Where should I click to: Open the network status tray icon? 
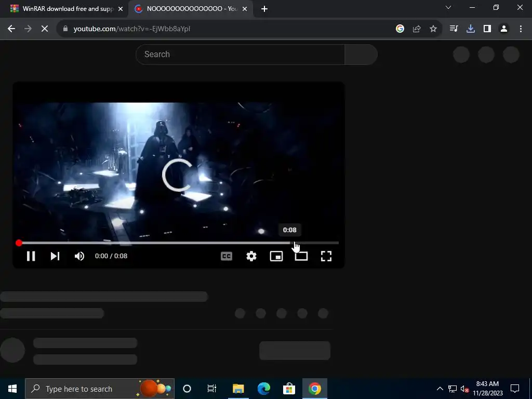453,389
